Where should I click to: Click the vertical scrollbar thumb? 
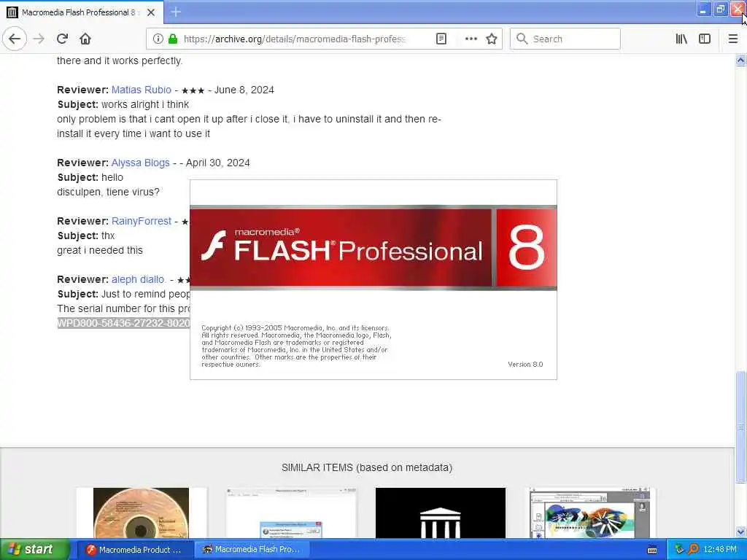(740, 426)
